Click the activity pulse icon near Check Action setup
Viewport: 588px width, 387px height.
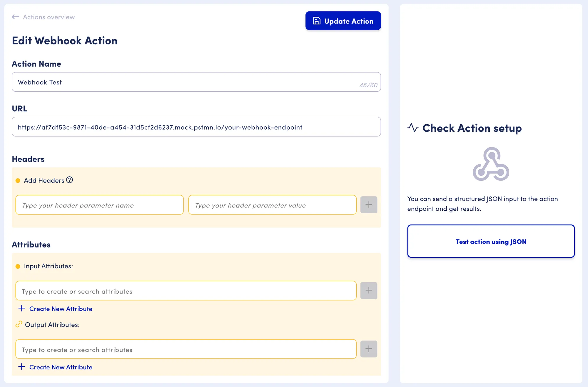click(413, 128)
